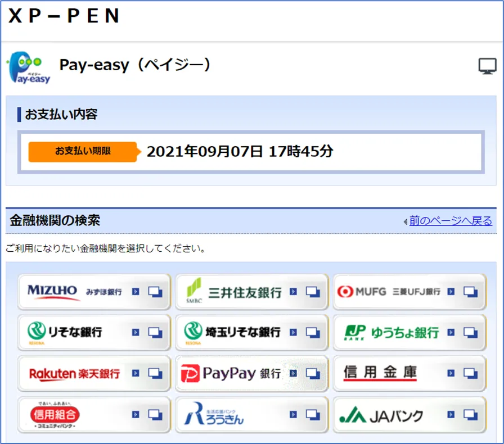The height and width of the screenshot is (444, 504).
Task: Select Rakuten 楽天銀行 button
Action: pos(94,373)
